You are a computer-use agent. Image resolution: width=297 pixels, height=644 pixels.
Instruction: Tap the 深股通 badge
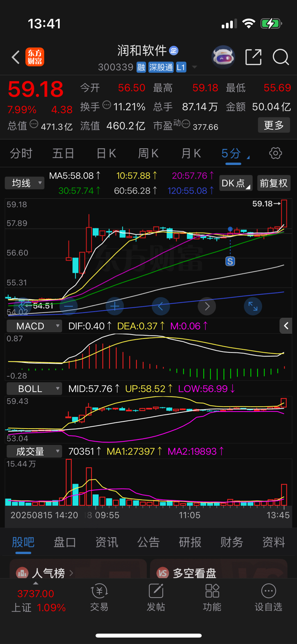[x=161, y=67]
